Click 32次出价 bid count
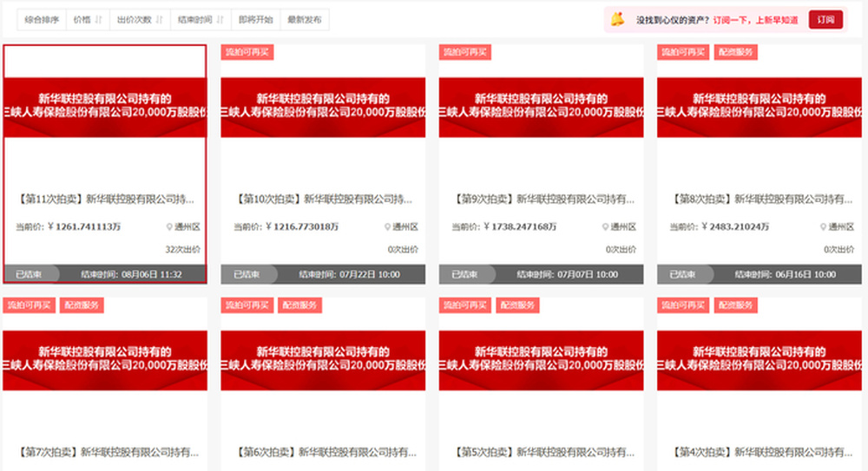868x471 pixels. pyautogui.click(x=182, y=250)
